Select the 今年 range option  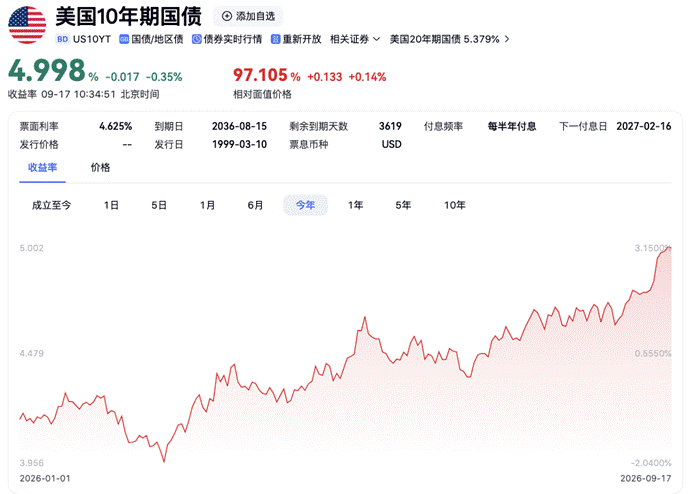[305, 205]
